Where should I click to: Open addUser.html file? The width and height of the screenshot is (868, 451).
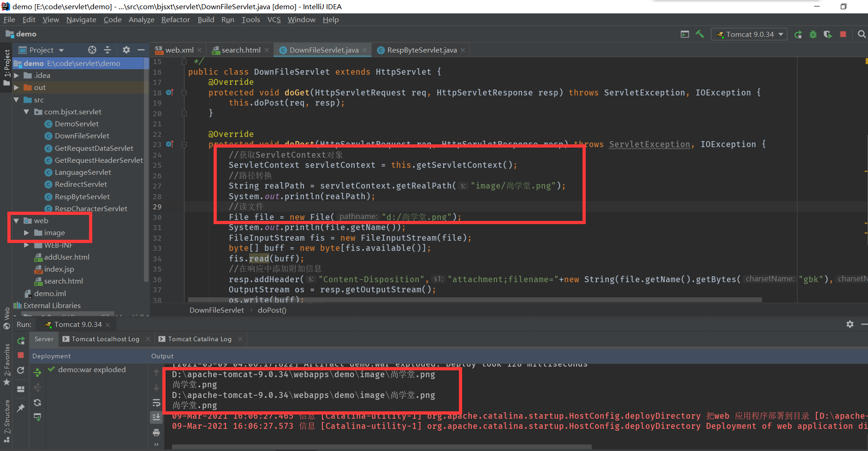tap(62, 257)
